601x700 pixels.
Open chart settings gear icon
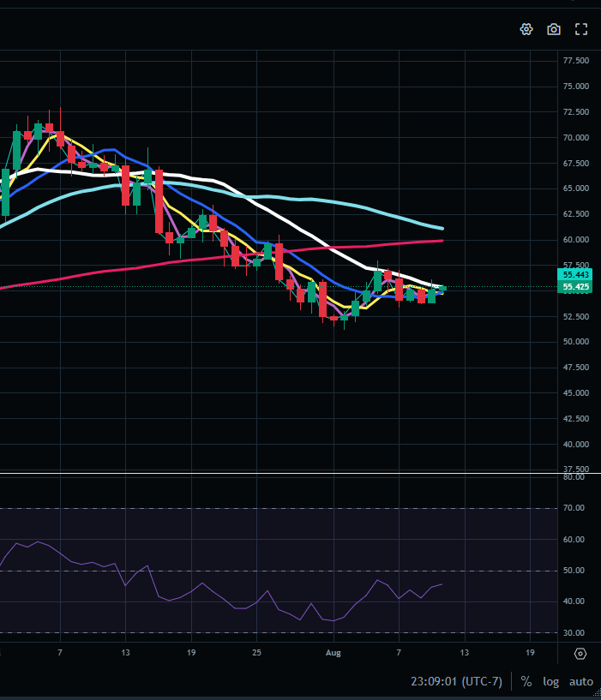click(x=526, y=29)
